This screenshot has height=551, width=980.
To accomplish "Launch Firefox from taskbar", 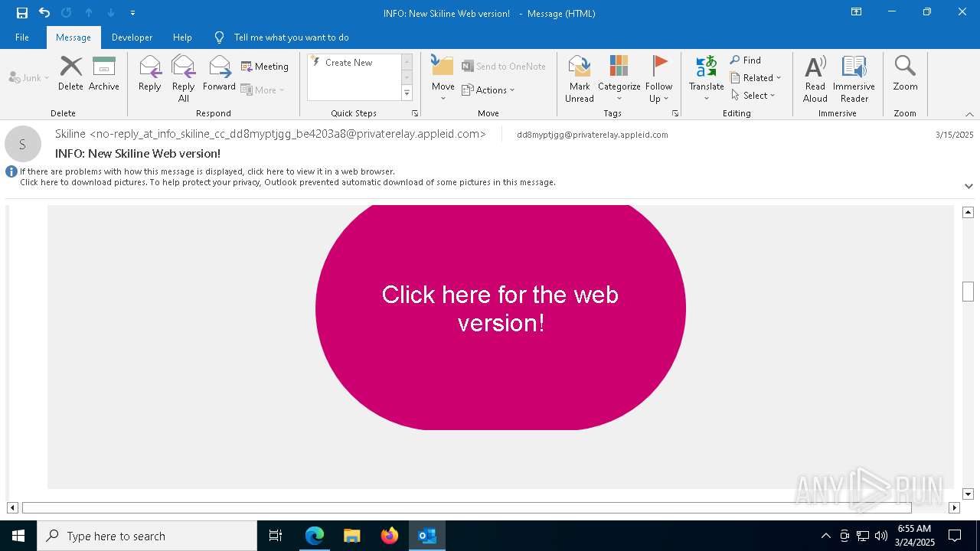I will coord(390,536).
